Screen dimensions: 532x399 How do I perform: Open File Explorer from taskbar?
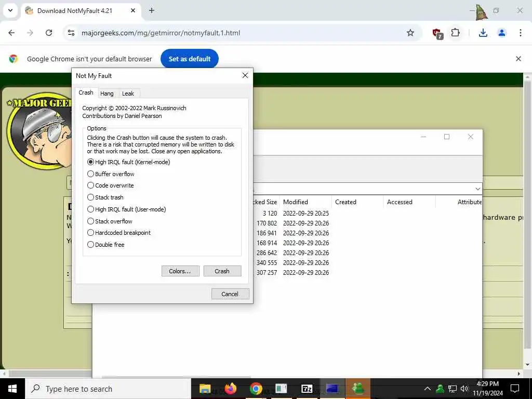pyautogui.click(x=205, y=389)
